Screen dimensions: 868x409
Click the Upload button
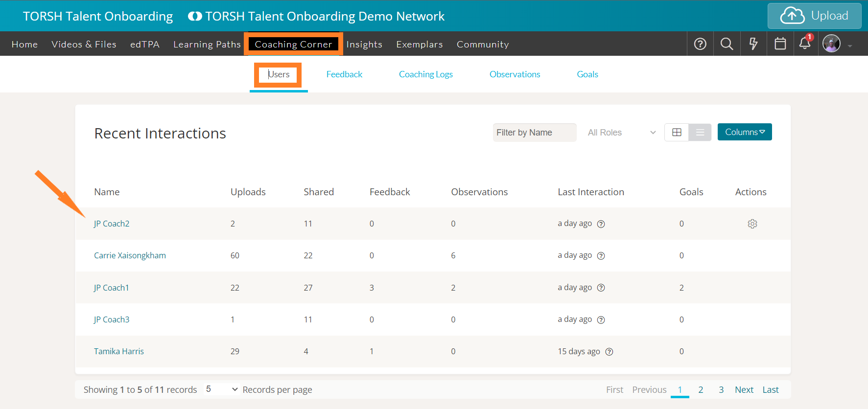coord(814,16)
